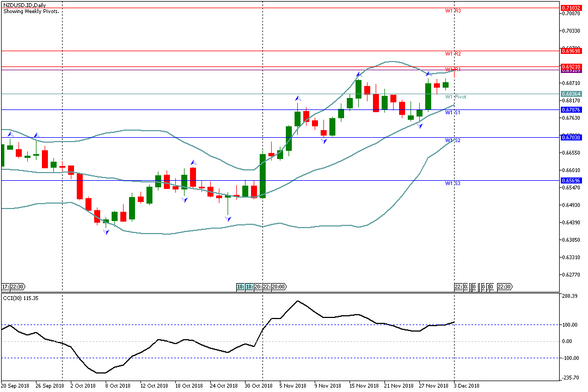
Task: Select the down fractal arrow under the 27 Nov candle
Action: point(420,126)
